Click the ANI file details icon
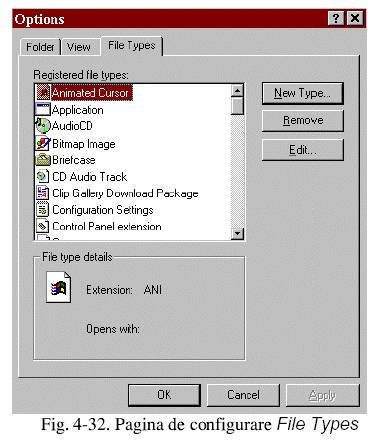This screenshot has height=445, width=385. tap(58, 287)
